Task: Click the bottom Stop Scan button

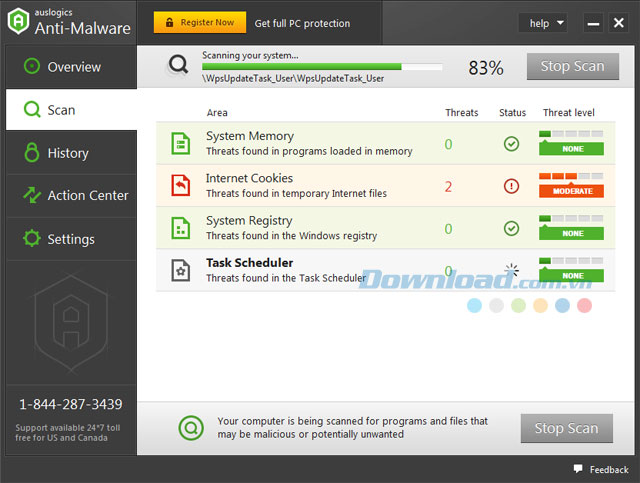Action: 567,428
